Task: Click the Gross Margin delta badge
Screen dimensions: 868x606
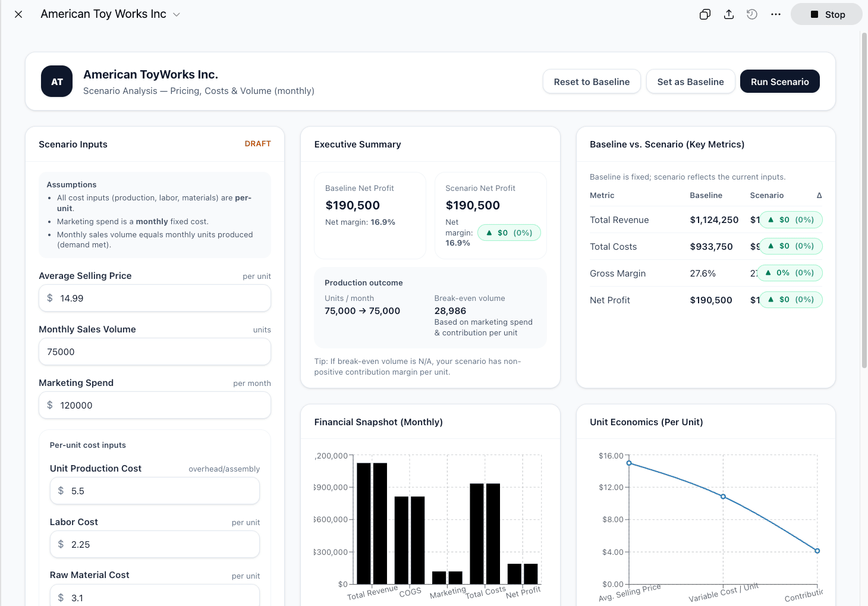Action: tap(791, 273)
